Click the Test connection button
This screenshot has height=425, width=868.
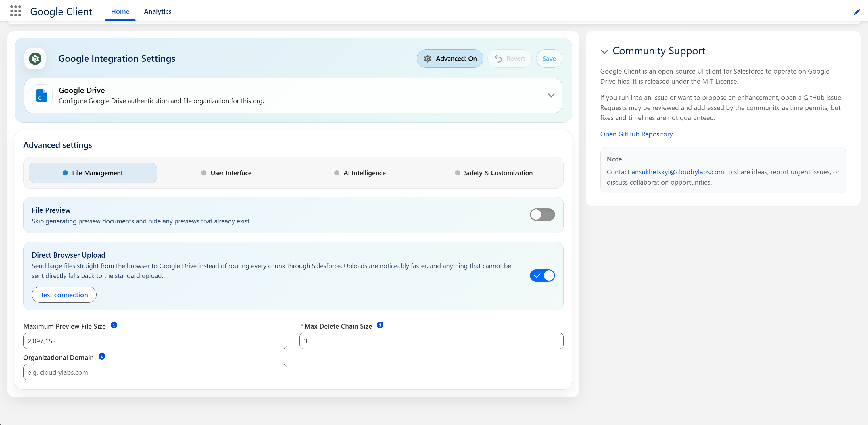pos(64,295)
